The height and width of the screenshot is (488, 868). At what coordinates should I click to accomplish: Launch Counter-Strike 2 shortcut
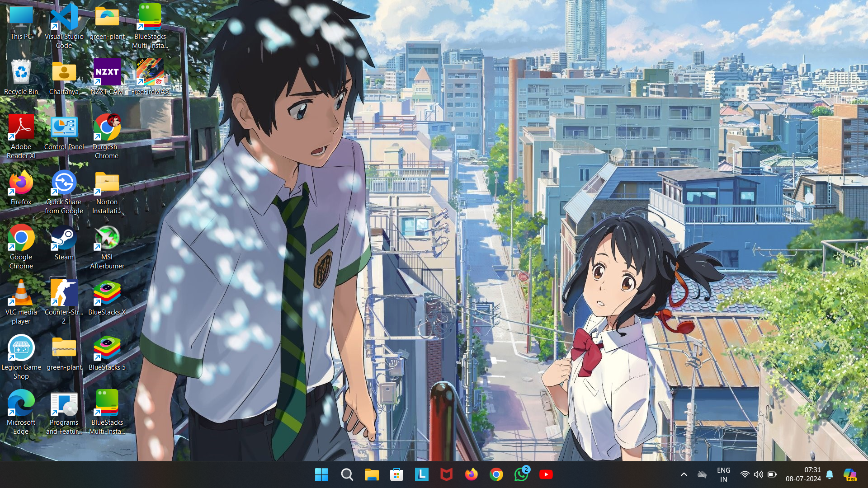click(64, 302)
